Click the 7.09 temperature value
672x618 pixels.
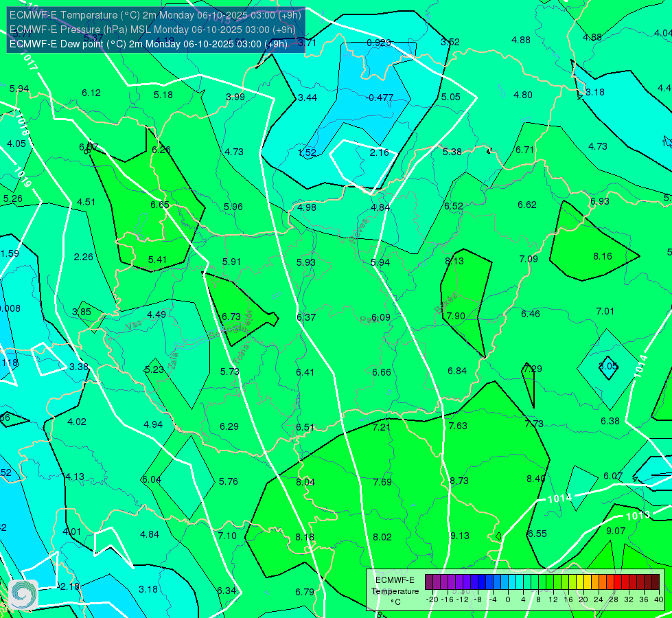point(529,259)
